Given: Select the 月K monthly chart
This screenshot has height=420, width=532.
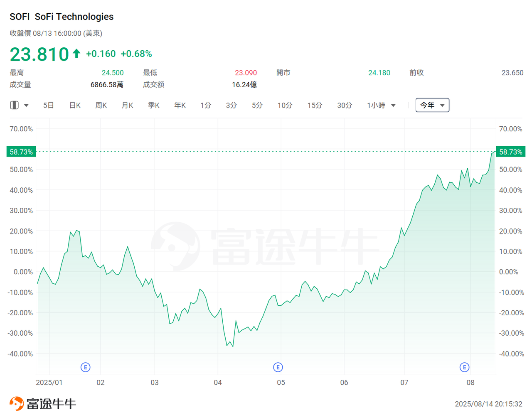Looking at the screenshot, I should pos(127,105).
